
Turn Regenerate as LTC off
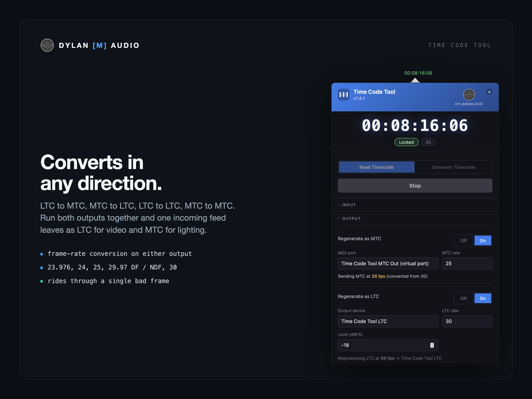[464, 298]
